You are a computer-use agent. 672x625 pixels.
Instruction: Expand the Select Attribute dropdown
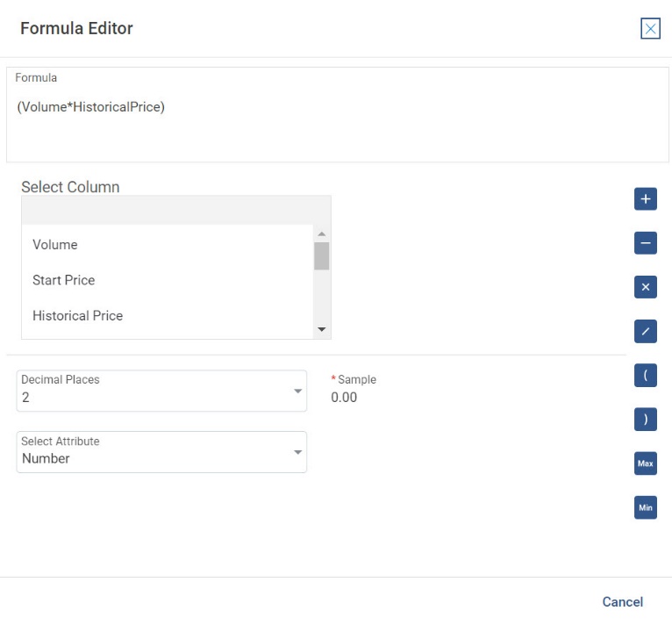pos(161,451)
